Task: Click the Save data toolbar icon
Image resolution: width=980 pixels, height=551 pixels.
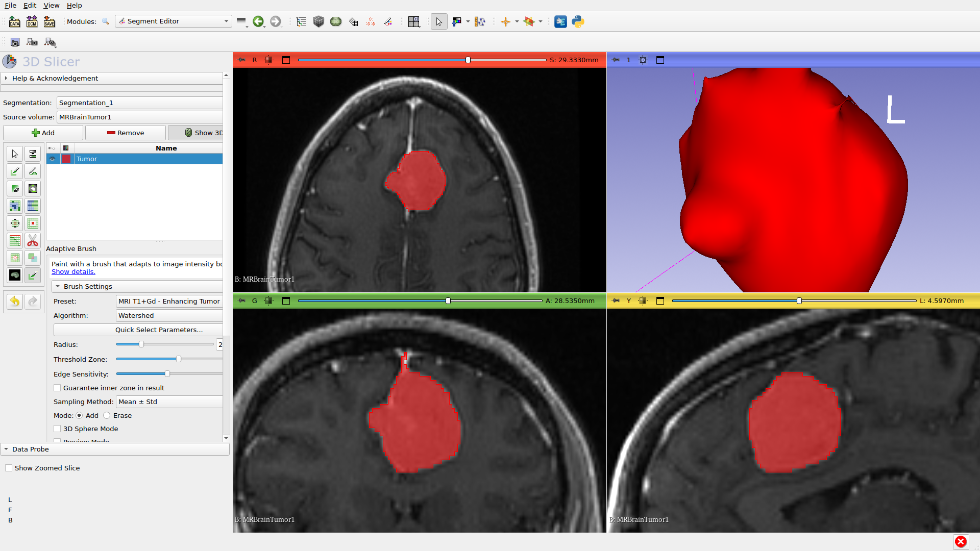Action: [x=49, y=21]
